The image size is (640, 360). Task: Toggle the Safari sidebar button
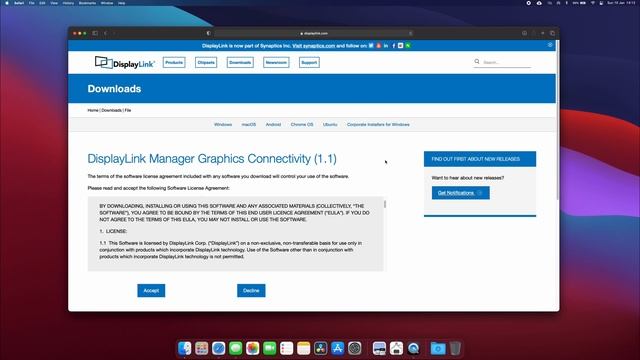click(95, 33)
